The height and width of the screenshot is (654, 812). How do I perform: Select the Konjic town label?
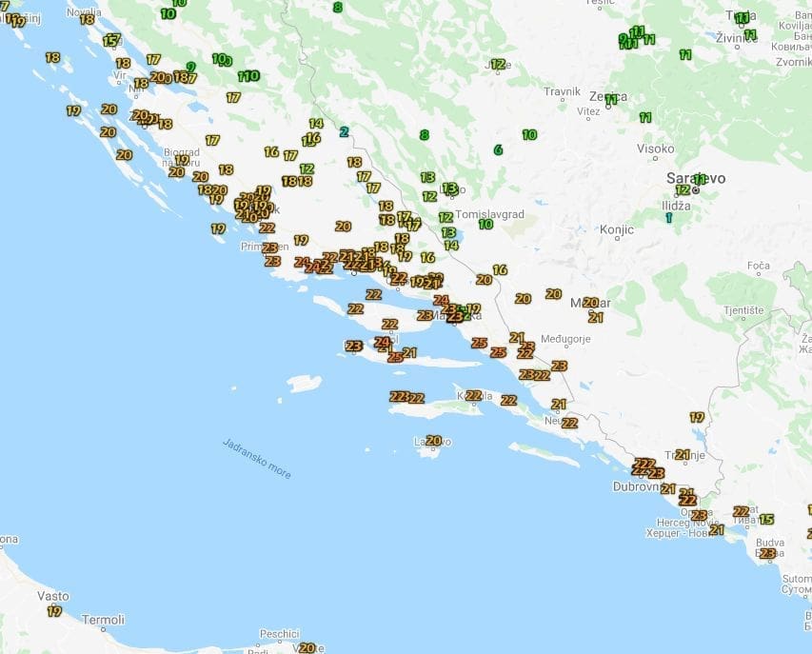616,229
